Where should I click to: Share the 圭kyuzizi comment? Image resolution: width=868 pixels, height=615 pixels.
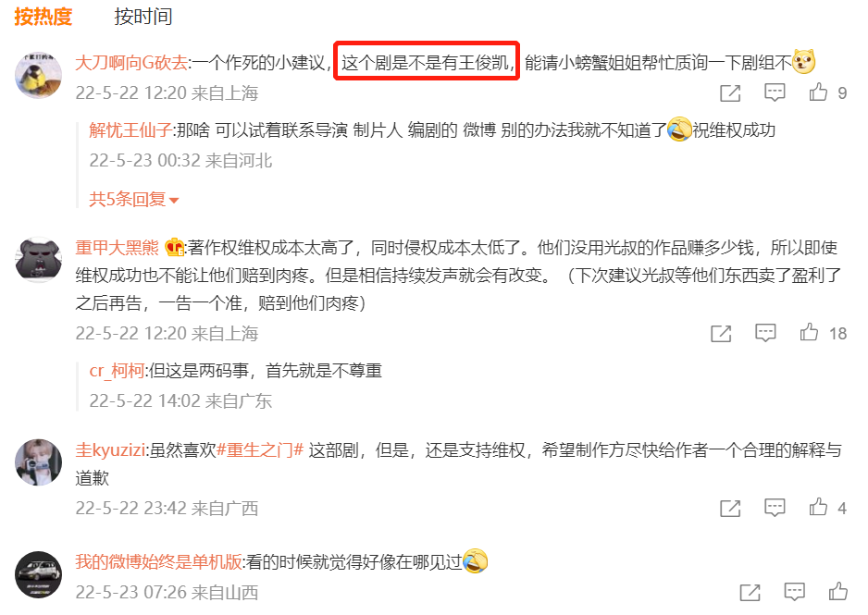(x=730, y=508)
